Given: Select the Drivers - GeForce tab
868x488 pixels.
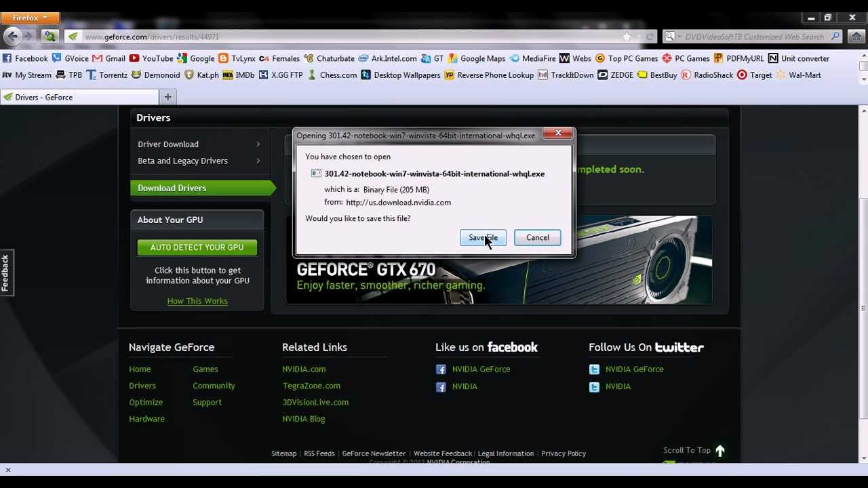Looking at the screenshot, I should [78, 97].
